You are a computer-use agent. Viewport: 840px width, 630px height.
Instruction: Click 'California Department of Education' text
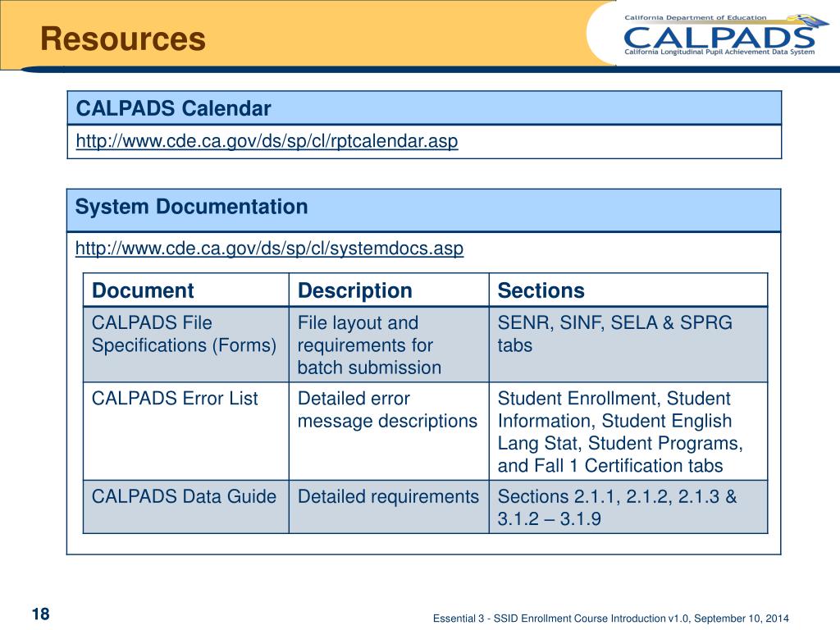[696, 18]
